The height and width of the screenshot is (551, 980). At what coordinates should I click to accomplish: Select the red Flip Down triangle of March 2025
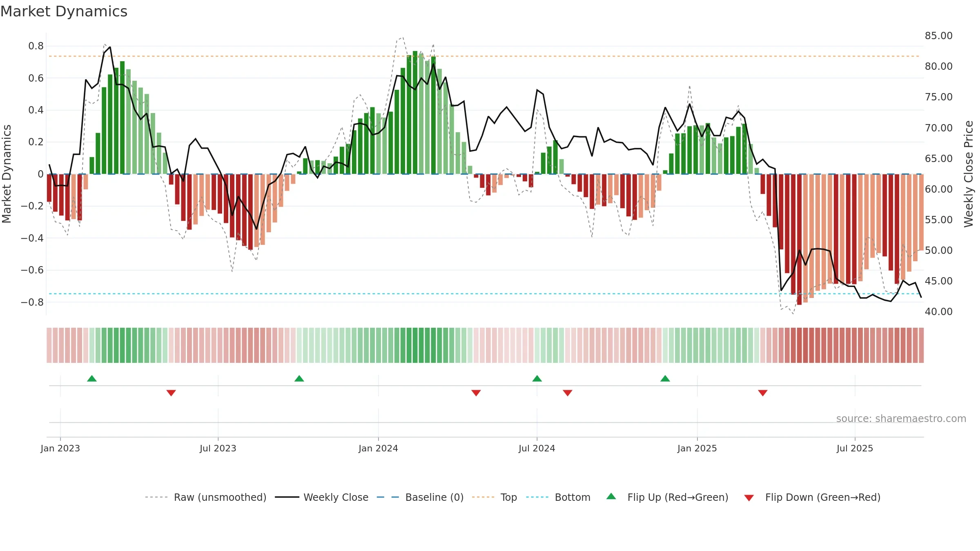coord(763,393)
